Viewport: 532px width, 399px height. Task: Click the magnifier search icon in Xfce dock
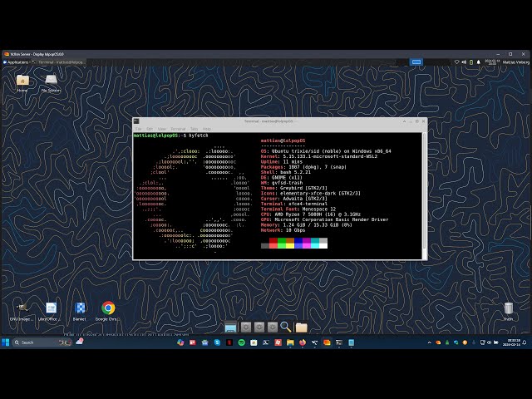coord(286,327)
